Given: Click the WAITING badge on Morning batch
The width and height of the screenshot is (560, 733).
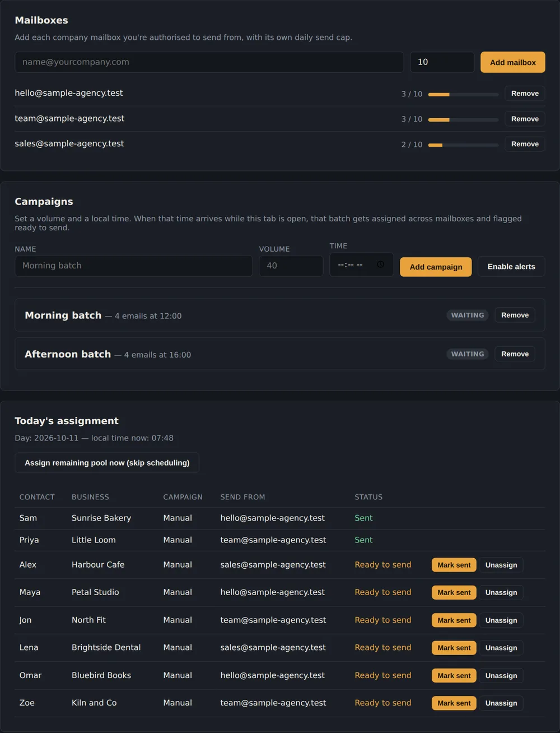Looking at the screenshot, I should (x=468, y=315).
